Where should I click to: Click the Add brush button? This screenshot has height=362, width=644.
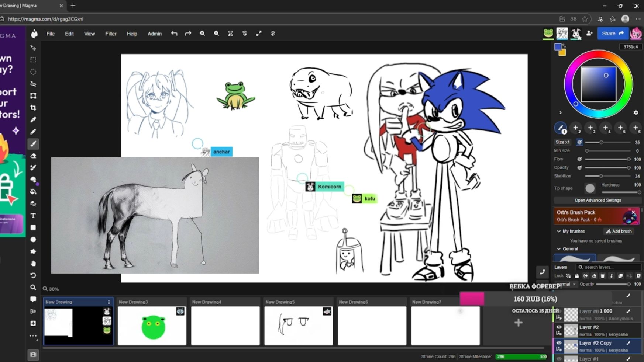point(619,231)
